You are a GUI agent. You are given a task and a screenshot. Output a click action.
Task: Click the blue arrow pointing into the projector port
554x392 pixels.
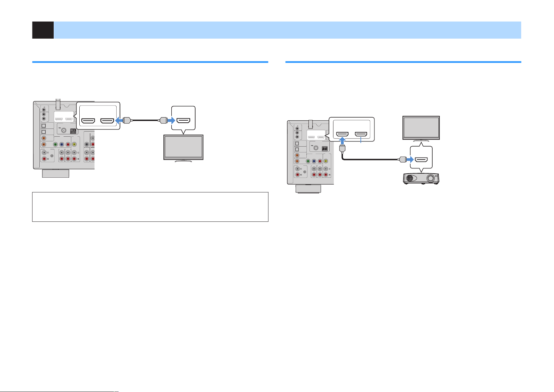click(410, 159)
